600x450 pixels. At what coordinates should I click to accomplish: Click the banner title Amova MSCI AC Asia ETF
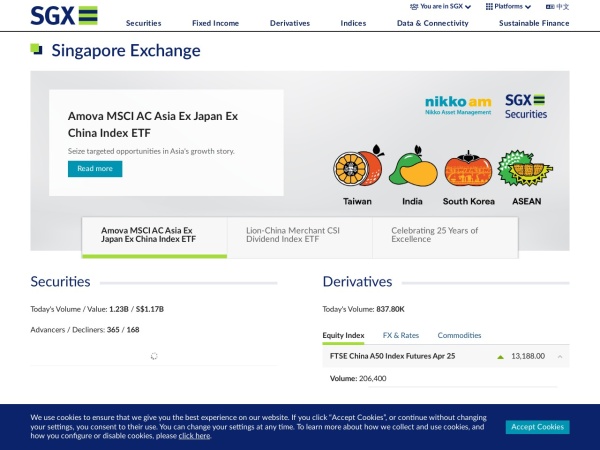pyautogui.click(x=153, y=124)
